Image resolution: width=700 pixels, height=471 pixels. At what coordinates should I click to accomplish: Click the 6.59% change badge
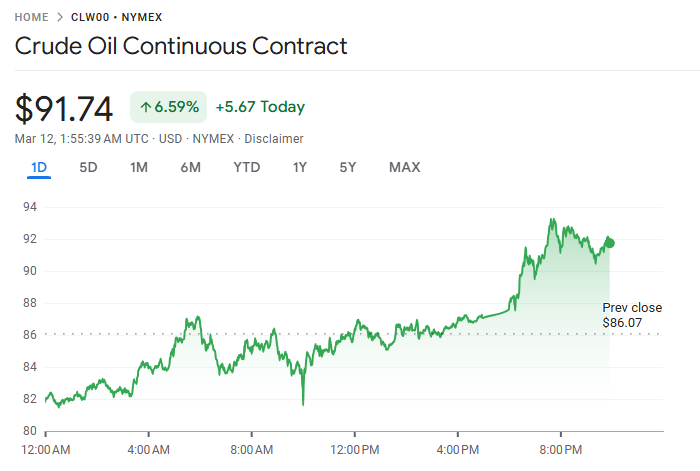pos(168,107)
